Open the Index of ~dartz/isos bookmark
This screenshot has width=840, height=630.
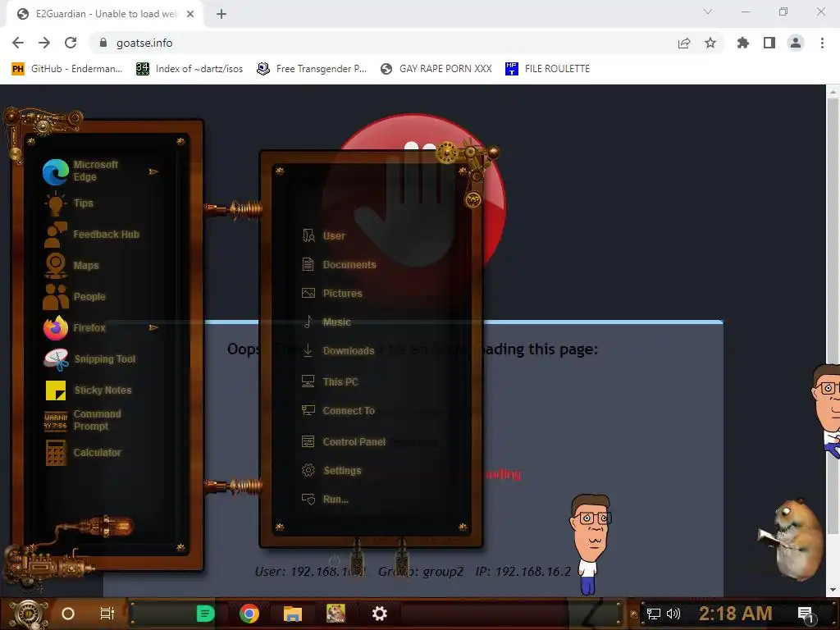pos(189,69)
